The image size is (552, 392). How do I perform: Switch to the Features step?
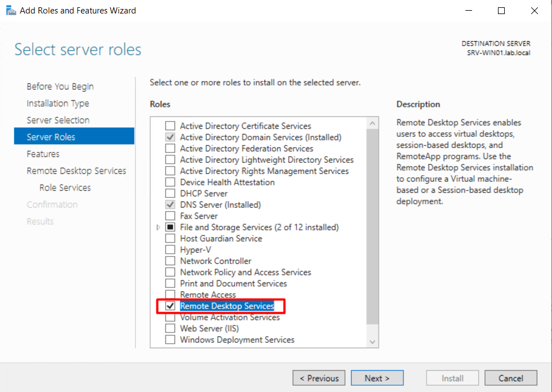click(x=43, y=154)
